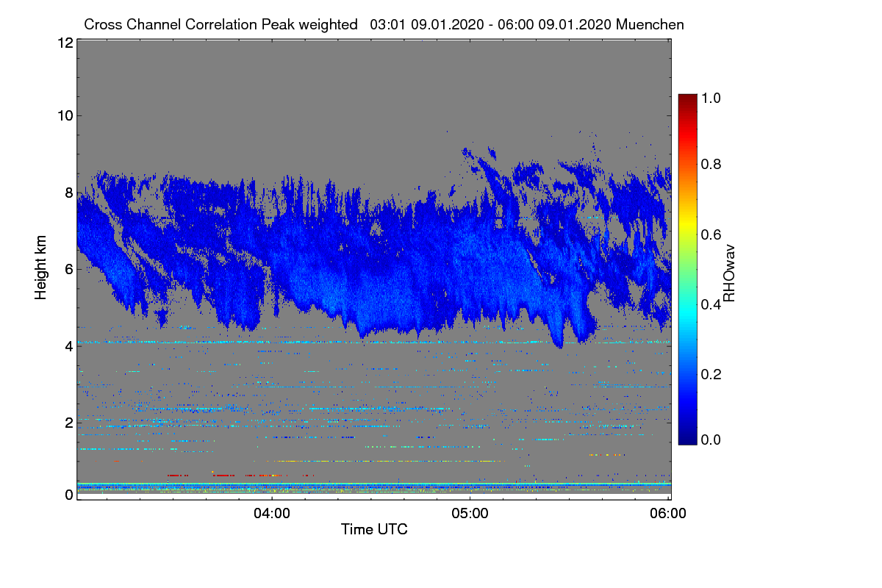This screenshot has width=882, height=588.
Task: Click the 0.0 colorbar value label
Action: [712, 440]
